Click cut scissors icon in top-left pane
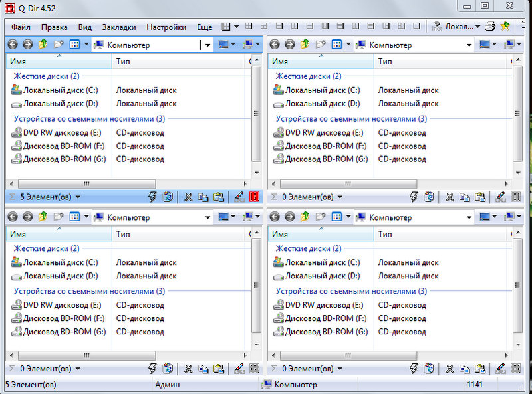 [x=188, y=197]
